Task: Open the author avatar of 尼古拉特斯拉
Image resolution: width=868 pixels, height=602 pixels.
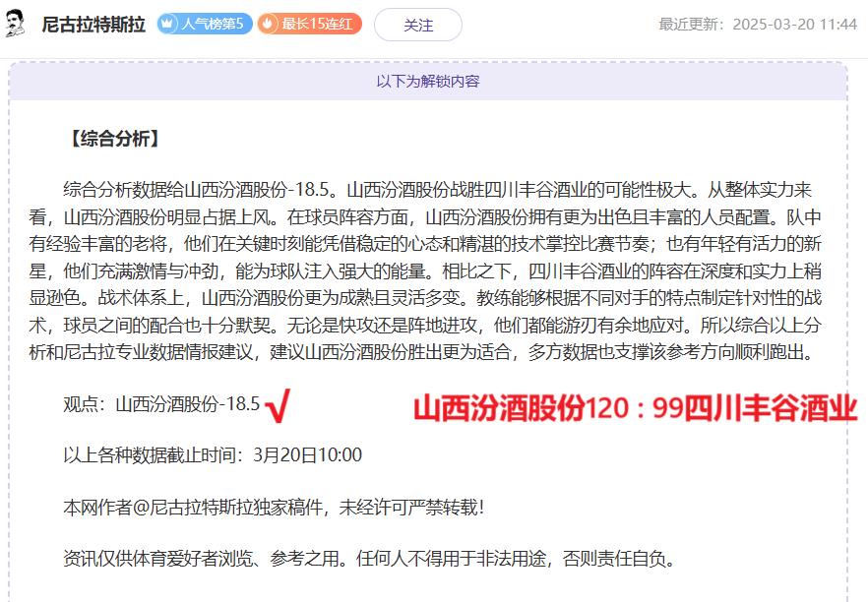Action: pos(15,24)
